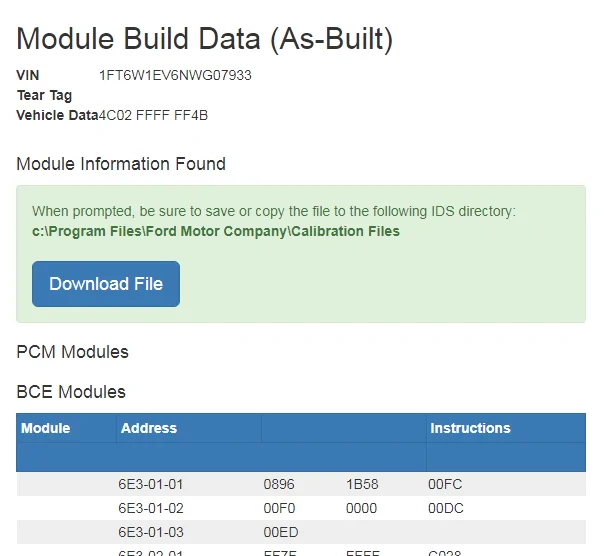The height and width of the screenshot is (556, 604).
Task: Click the Tear Tag label
Action: click(x=44, y=95)
